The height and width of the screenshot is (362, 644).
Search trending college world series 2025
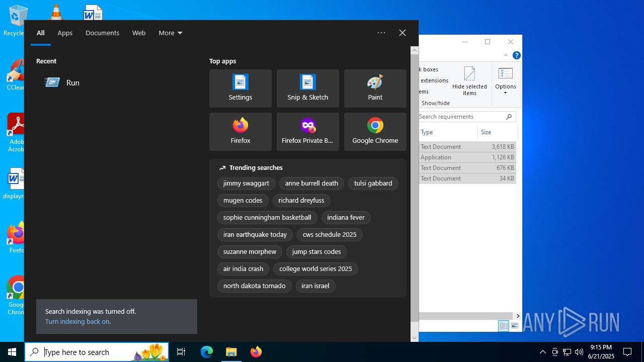click(x=315, y=269)
